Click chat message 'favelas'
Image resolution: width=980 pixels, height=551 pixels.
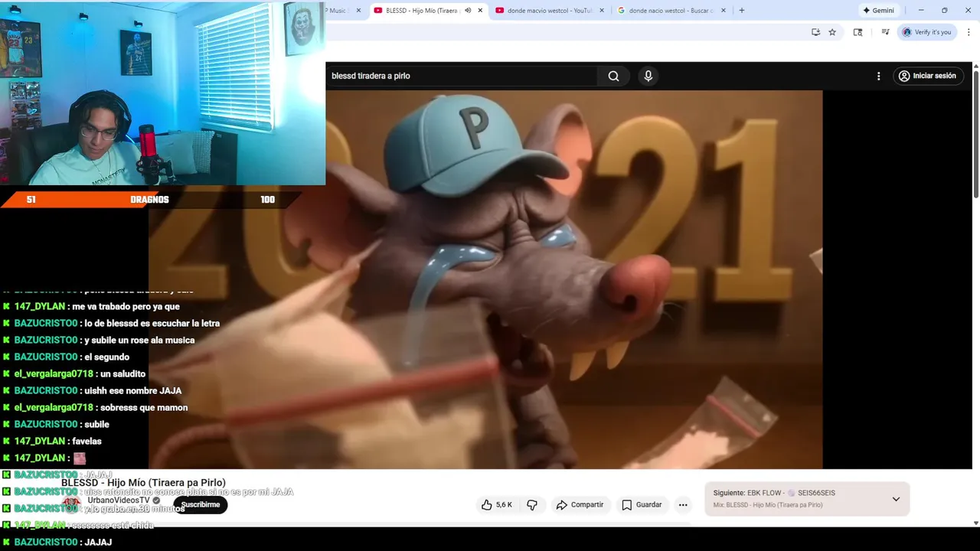tap(87, 441)
